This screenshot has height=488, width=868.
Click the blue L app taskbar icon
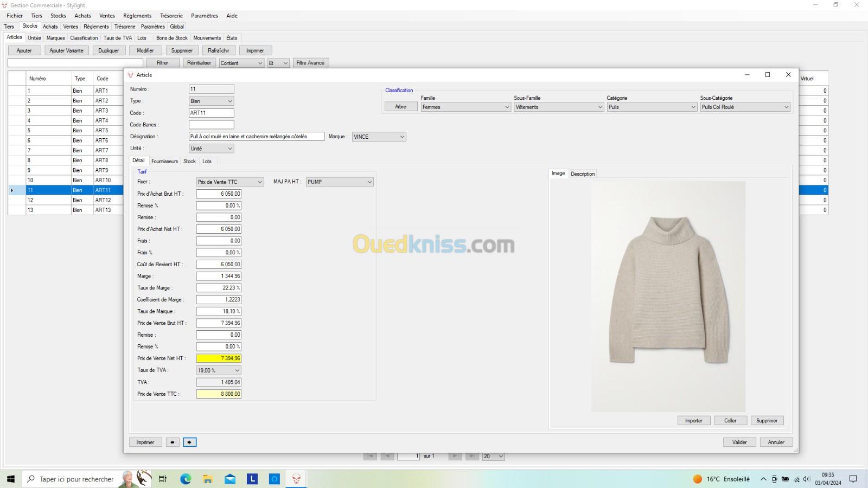252,479
